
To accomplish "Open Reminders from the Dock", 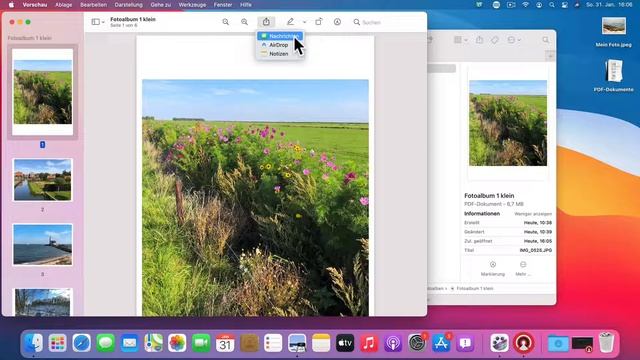I will [x=273, y=343].
